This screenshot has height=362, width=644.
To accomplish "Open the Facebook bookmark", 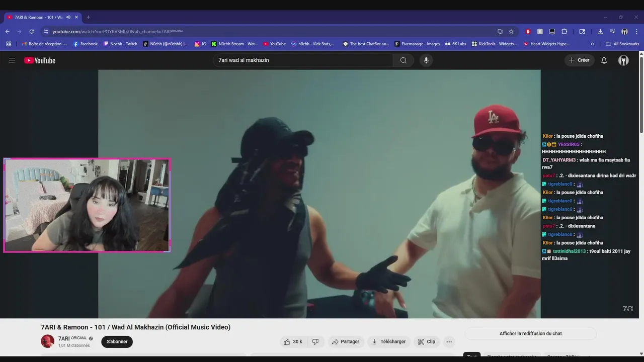I will click(86, 44).
